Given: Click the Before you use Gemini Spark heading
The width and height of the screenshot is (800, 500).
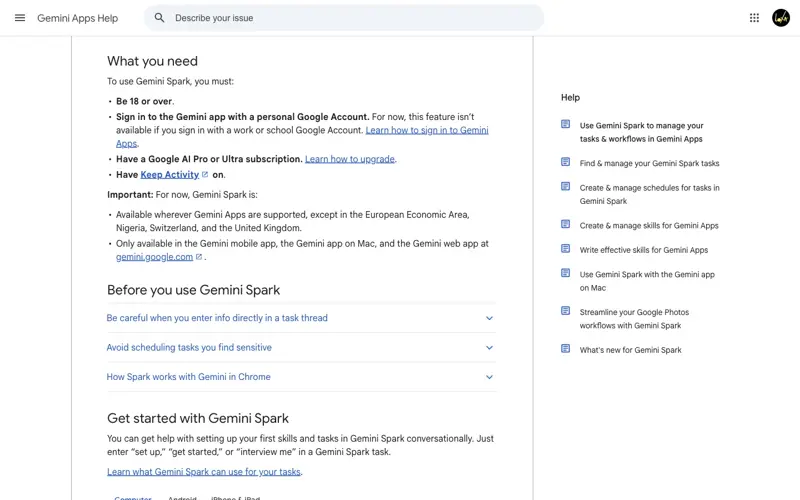Looking at the screenshot, I should coord(193,290).
